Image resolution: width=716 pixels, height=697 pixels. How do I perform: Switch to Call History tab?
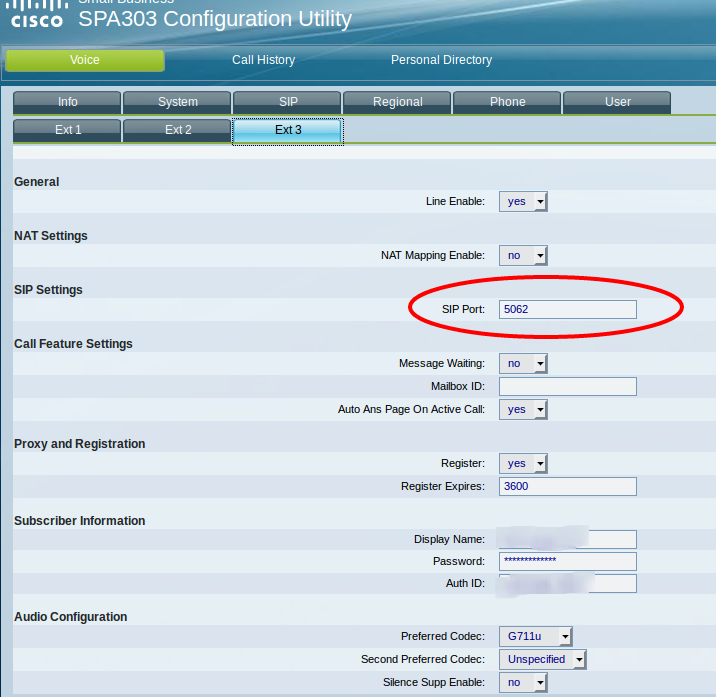(263, 60)
